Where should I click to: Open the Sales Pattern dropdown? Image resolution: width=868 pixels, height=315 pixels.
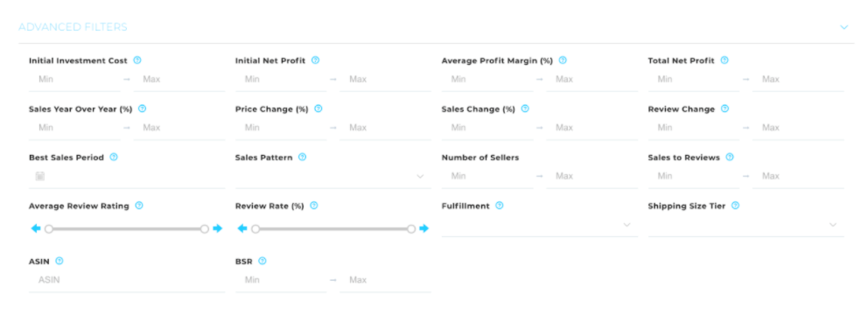tap(332, 177)
